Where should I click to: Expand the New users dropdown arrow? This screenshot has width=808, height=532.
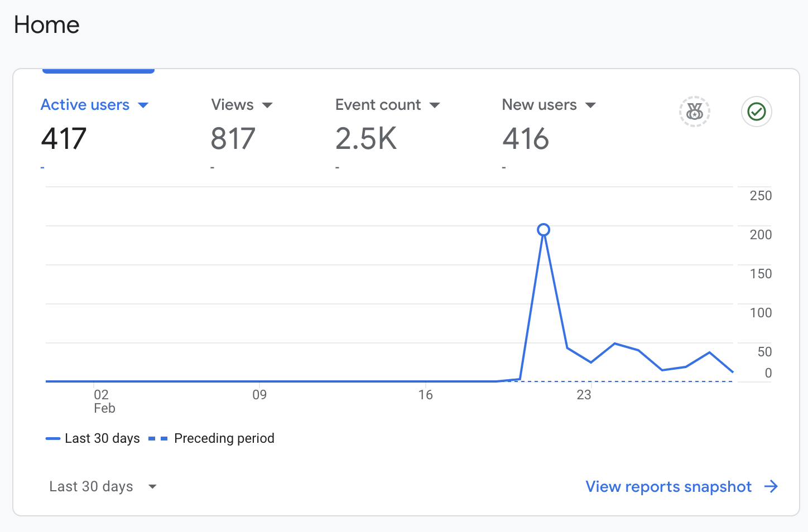590,105
